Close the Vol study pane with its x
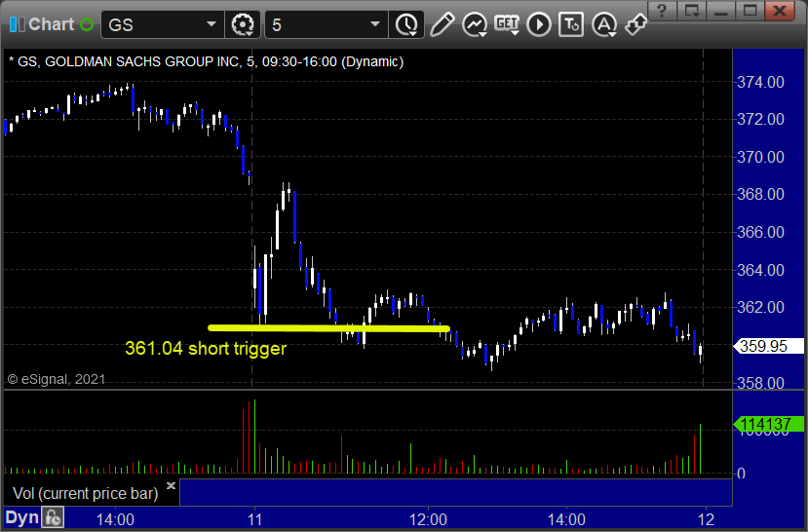Image resolution: width=808 pixels, height=532 pixels. [x=172, y=485]
